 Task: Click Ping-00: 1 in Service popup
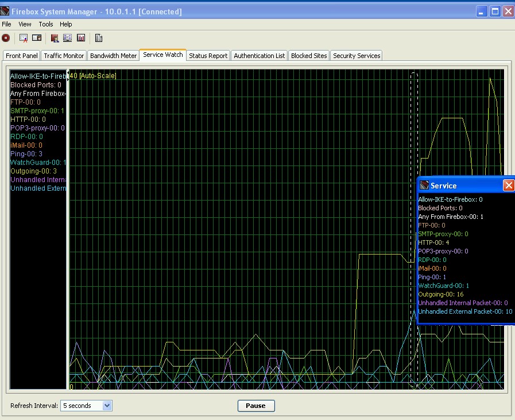click(x=432, y=277)
